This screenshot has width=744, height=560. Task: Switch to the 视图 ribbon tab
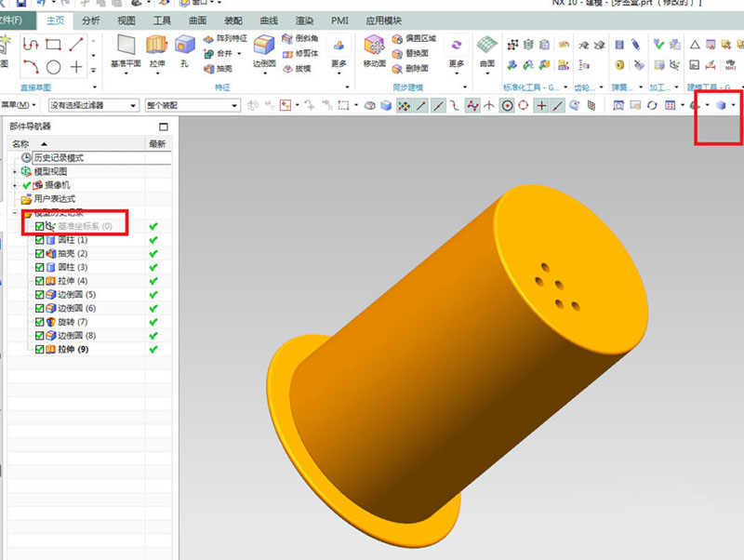[x=126, y=20]
